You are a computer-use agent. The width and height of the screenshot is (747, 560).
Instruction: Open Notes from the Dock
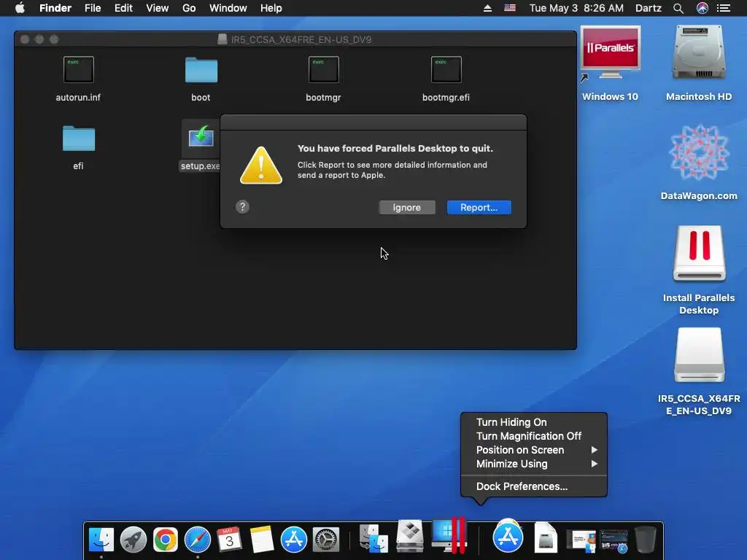pyautogui.click(x=262, y=540)
